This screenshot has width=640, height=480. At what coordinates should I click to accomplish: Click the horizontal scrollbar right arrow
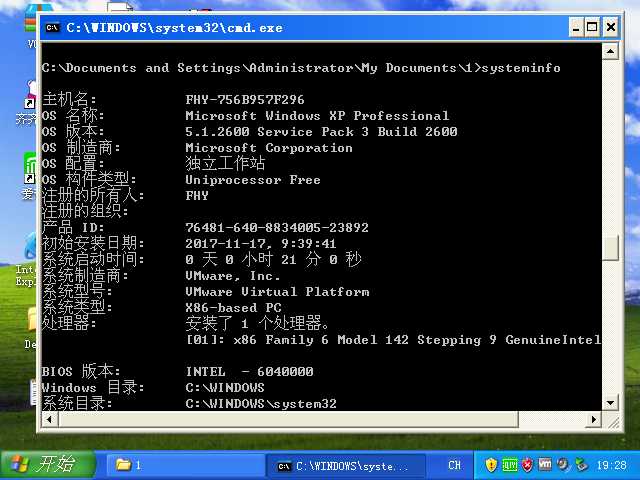pos(594,419)
